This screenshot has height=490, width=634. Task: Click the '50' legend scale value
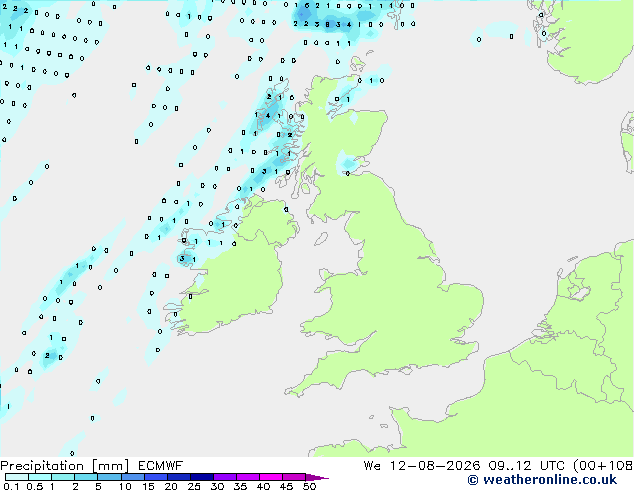[x=309, y=486]
